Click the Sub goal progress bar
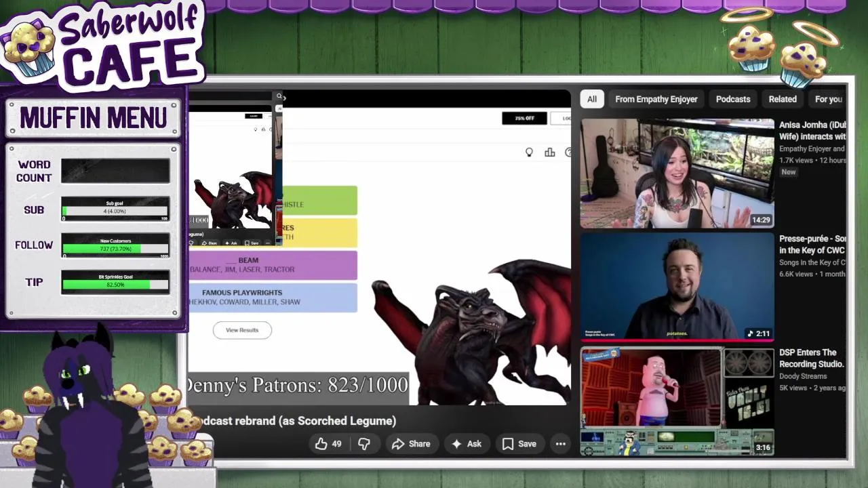The width and height of the screenshot is (868, 488). [x=115, y=209]
